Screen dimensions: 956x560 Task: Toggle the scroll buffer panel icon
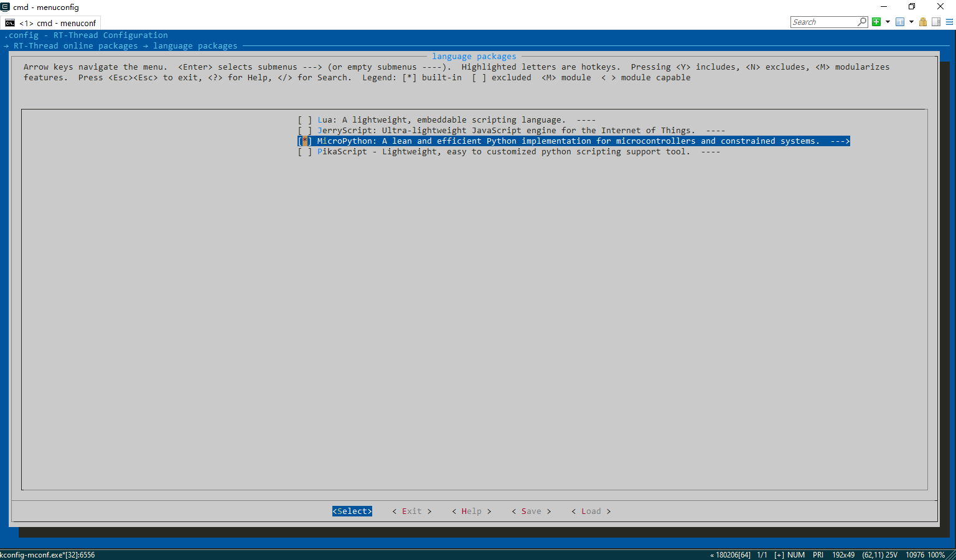(936, 22)
